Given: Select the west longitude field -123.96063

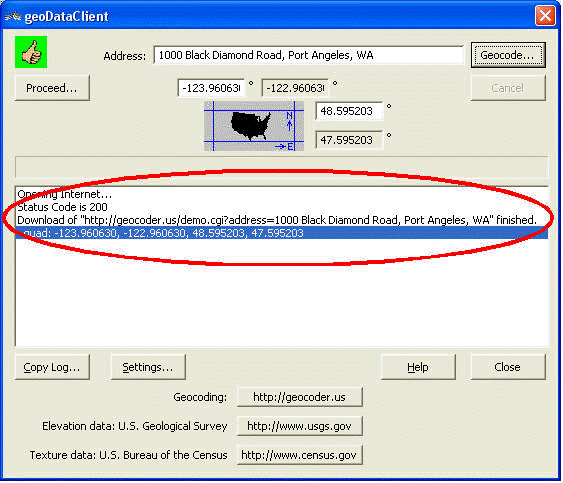Looking at the screenshot, I should pyautogui.click(x=211, y=88).
